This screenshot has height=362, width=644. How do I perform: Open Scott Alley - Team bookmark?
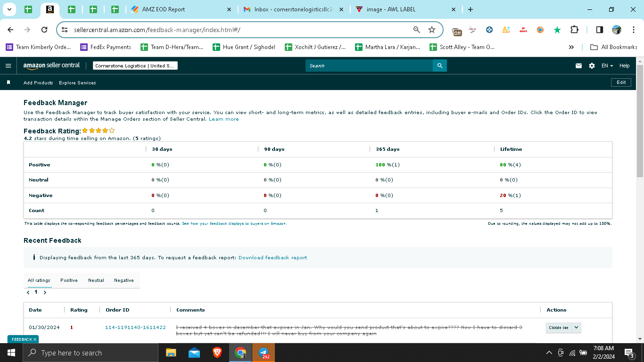click(462, 47)
